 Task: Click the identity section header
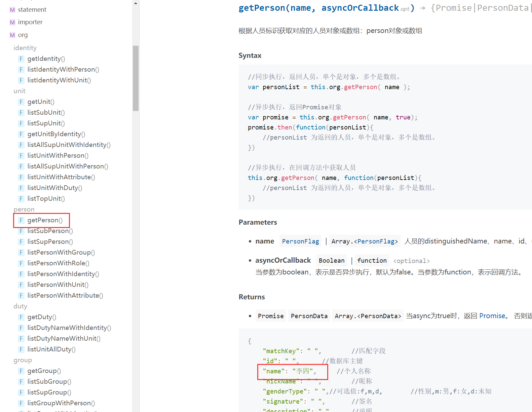pos(25,48)
